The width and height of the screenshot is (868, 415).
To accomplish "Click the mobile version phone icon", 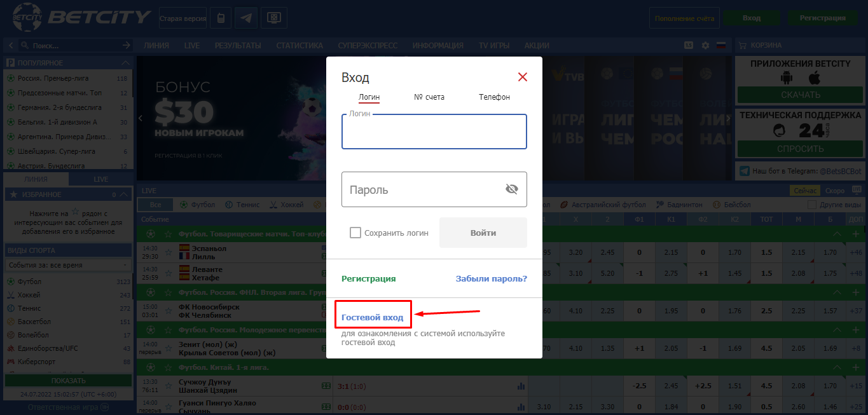I will (x=220, y=18).
